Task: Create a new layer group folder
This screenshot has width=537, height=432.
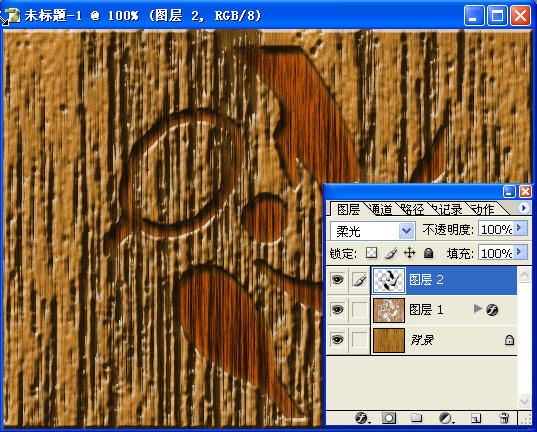Action: (416, 418)
